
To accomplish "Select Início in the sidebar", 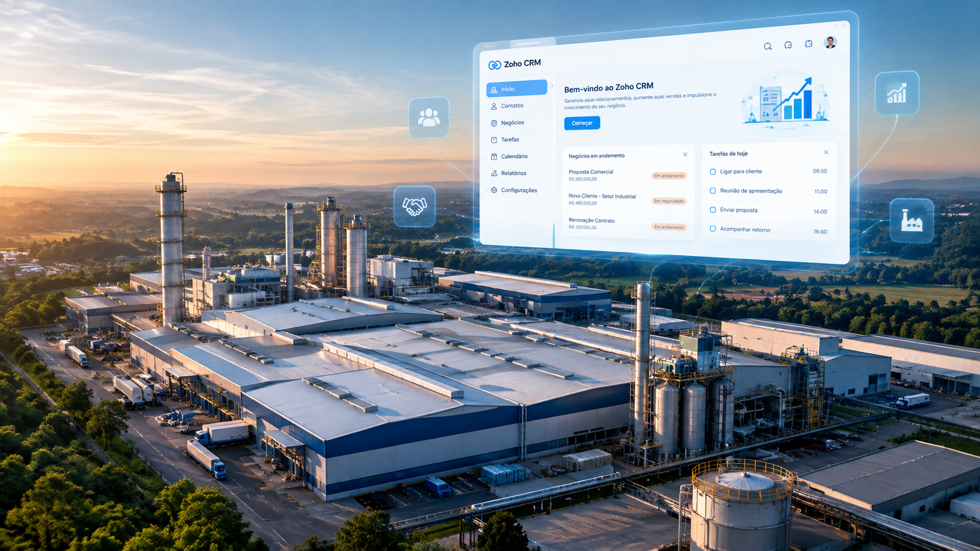I will pyautogui.click(x=516, y=89).
